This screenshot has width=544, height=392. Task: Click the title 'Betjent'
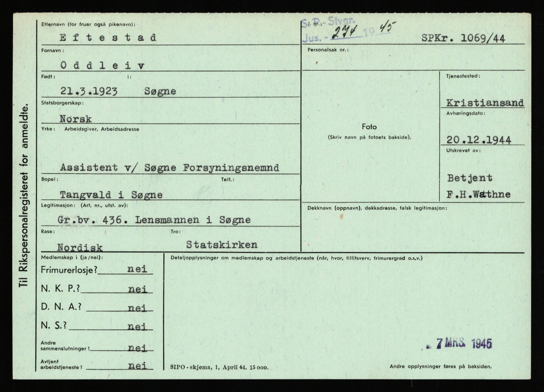pos(470,178)
